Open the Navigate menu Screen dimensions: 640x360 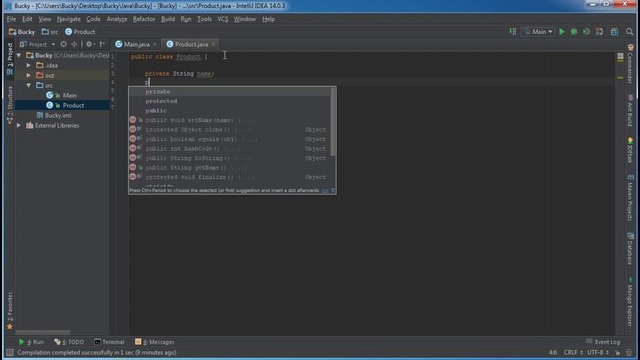(x=69, y=19)
